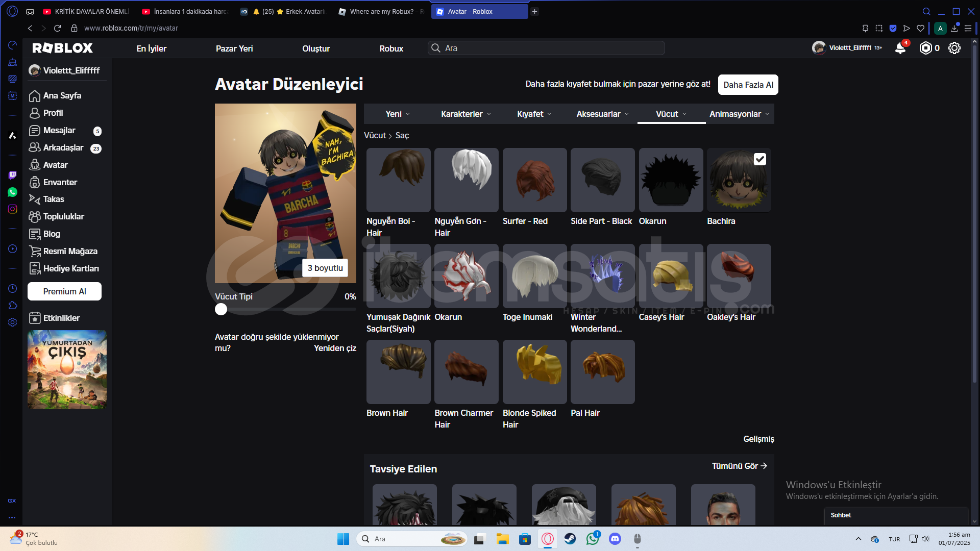Click the Robux balance icon
The image size is (980, 551).
[x=925, y=48]
